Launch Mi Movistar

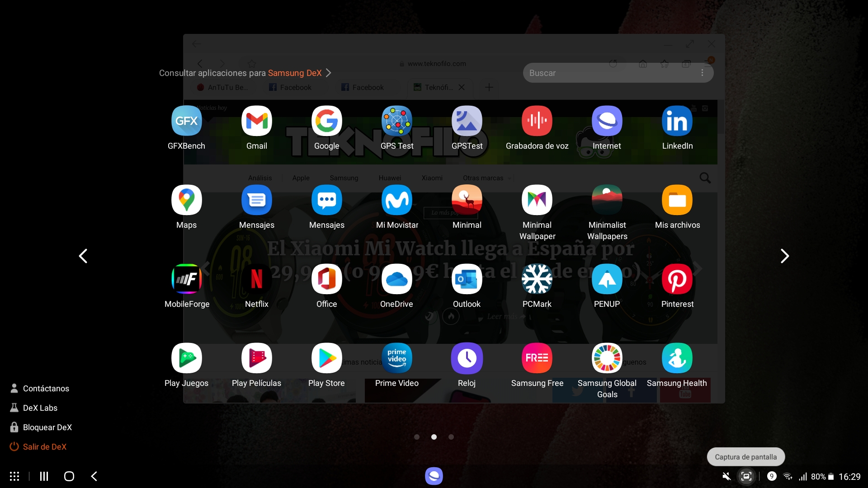pos(396,200)
